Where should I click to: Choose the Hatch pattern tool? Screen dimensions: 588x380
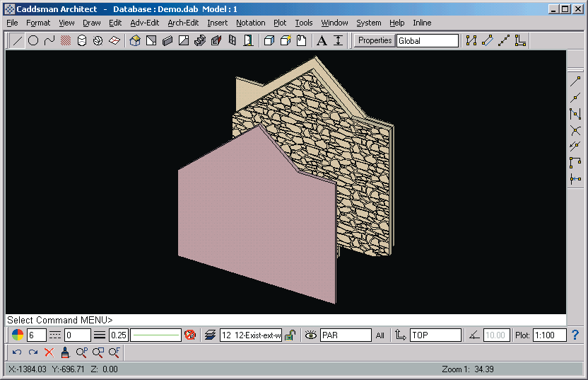pos(65,40)
